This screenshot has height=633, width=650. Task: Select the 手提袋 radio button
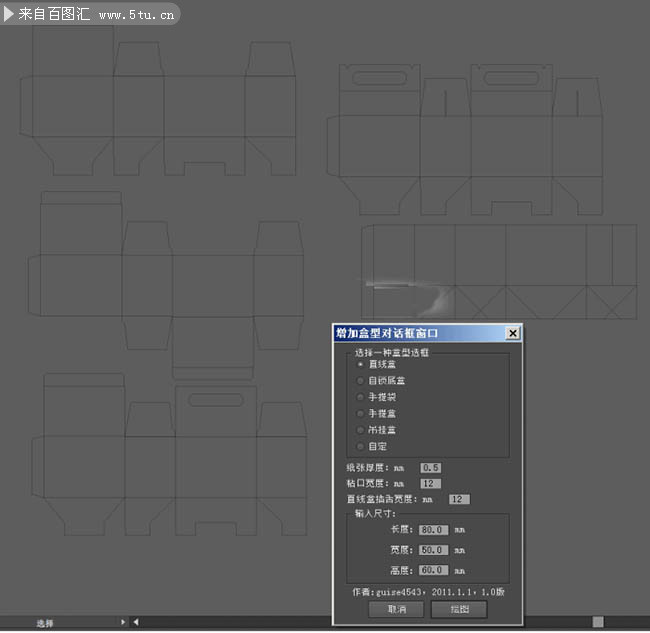click(x=360, y=397)
